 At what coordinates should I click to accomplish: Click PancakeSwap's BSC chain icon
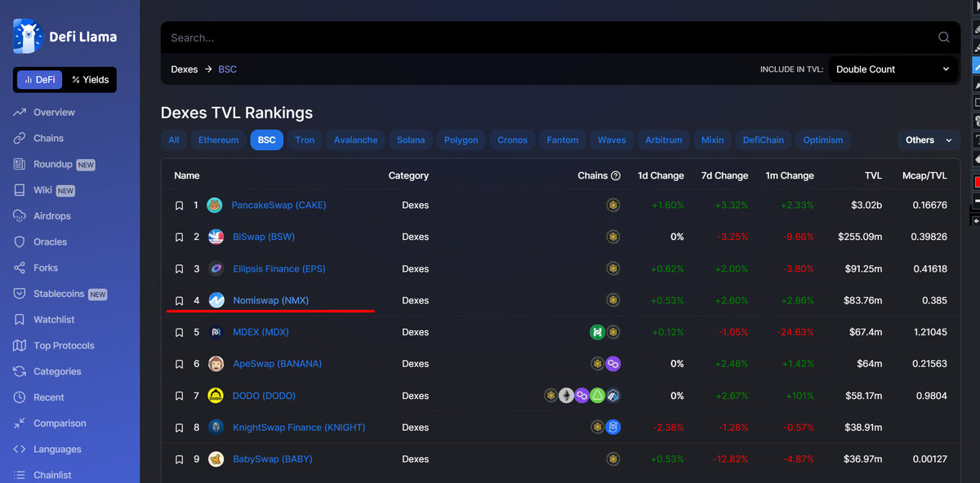click(612, 206)
